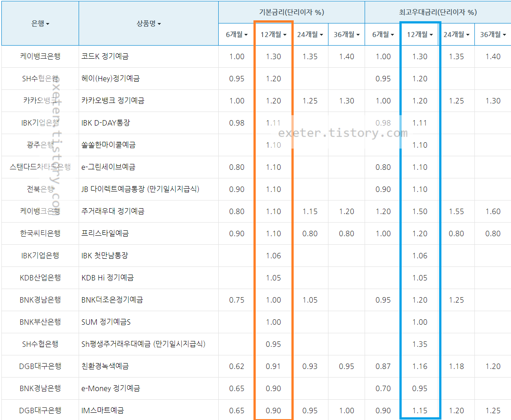Viewport: 511px width, 420px height.
Task: Click product 코드K 정기예금
Action: (105, 56)
